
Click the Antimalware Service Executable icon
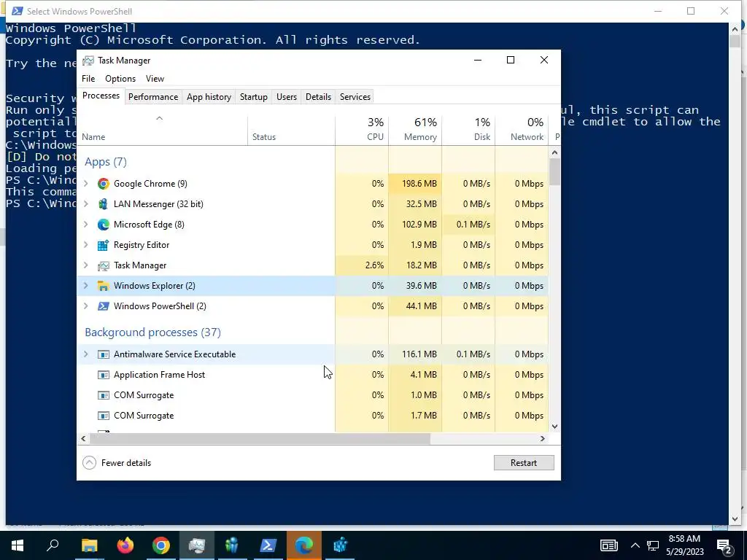pyautogui.click(x=104, y=354)
